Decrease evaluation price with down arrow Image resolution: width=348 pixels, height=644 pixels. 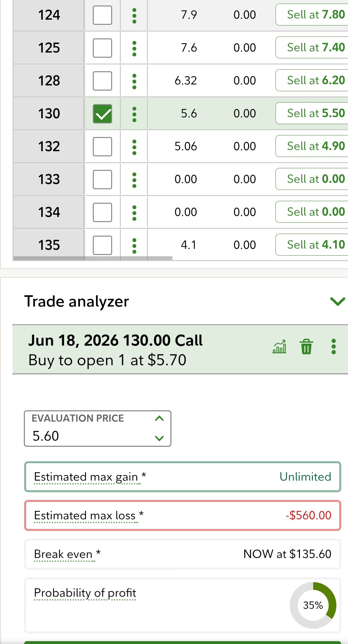(x=159, y=438)
